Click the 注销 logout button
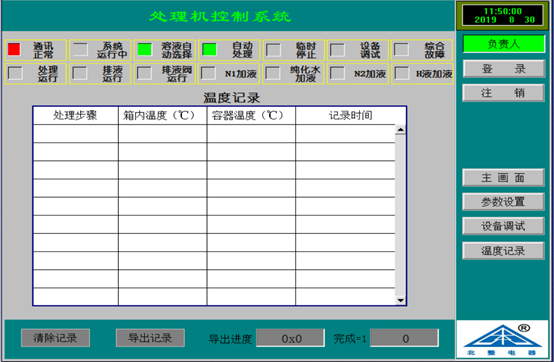This screenshot has height=362, width=554. 503,93
